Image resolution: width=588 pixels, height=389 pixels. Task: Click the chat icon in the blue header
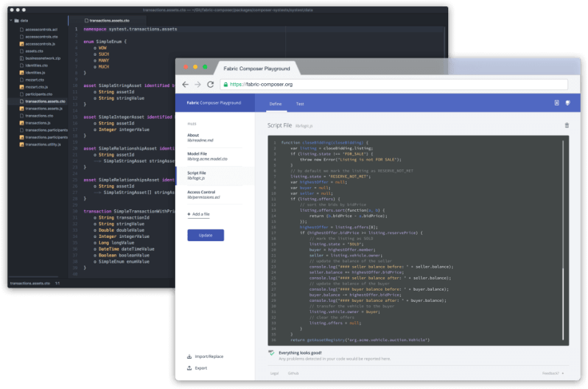point(567,103)
